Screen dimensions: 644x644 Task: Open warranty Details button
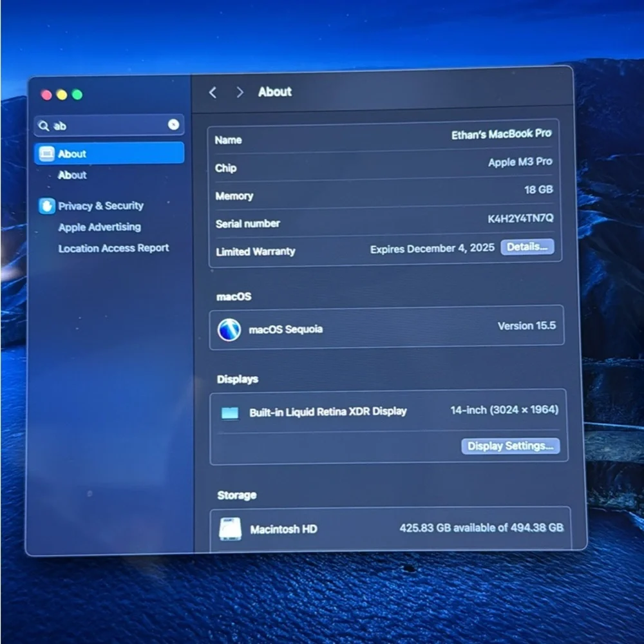click(527, 247)
